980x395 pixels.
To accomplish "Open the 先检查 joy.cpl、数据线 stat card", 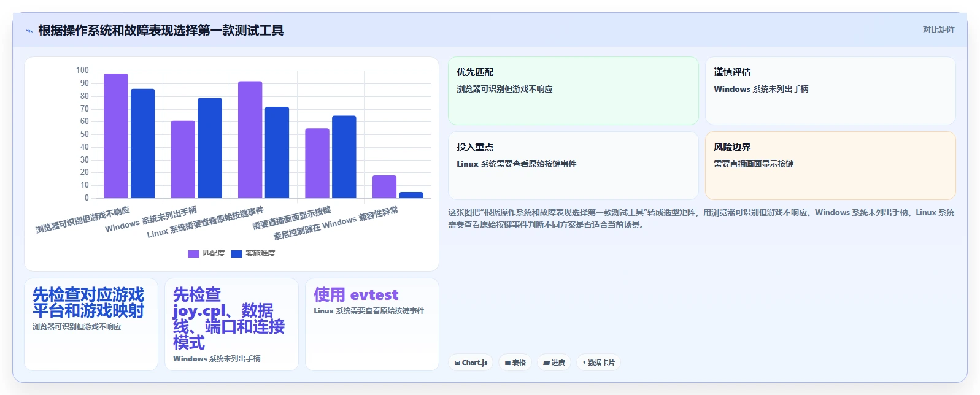I will click(231, 324).
